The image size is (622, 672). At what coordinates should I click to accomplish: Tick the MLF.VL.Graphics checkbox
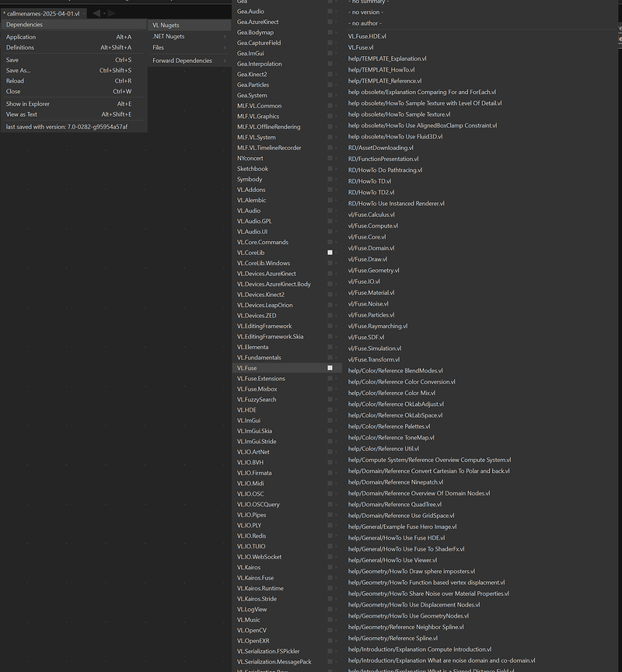click(330, 116)
